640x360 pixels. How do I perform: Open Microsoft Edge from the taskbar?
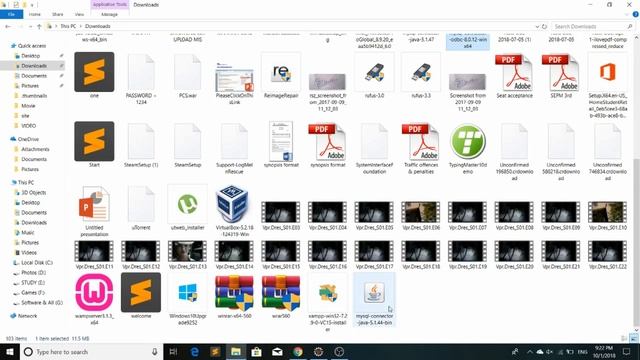tap(194, 351)
